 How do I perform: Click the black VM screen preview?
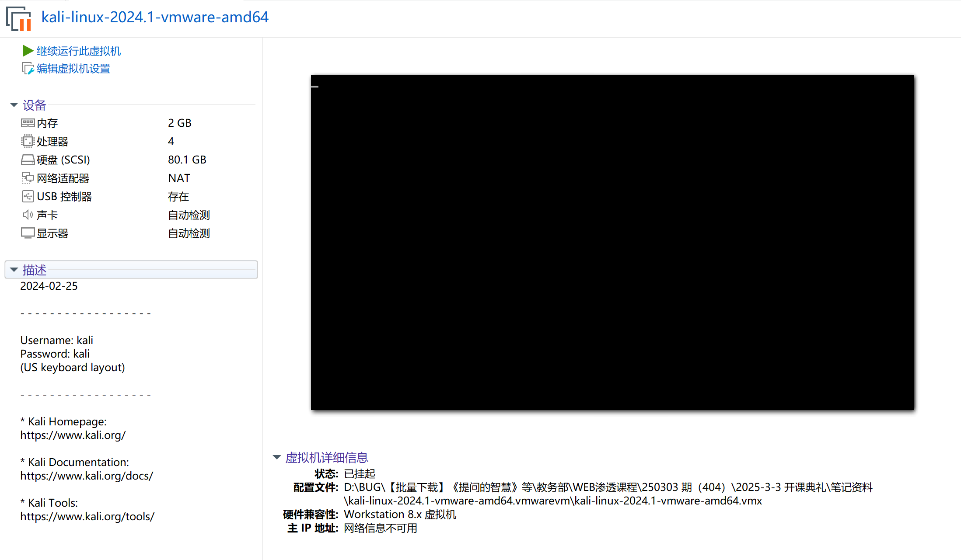[x=612, y=243]
